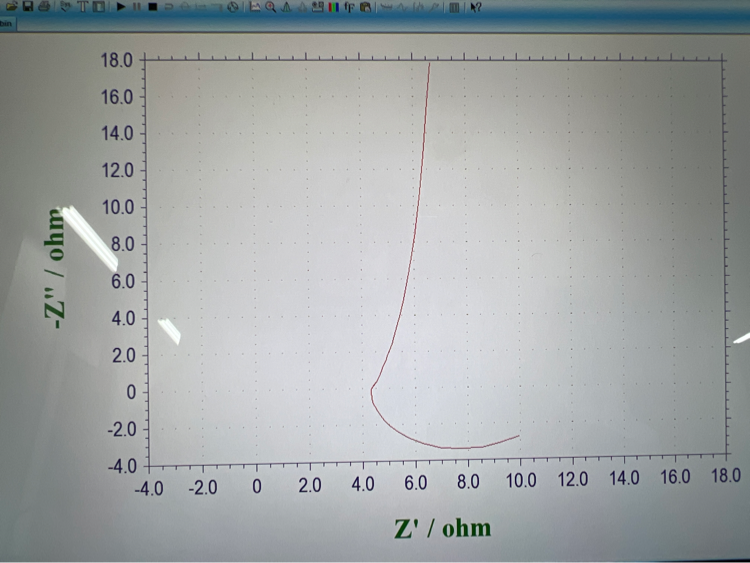Click the x-axis value -4.0
Image resolution: width=750 pixels, height=563 pixels.
click(149, 488)
